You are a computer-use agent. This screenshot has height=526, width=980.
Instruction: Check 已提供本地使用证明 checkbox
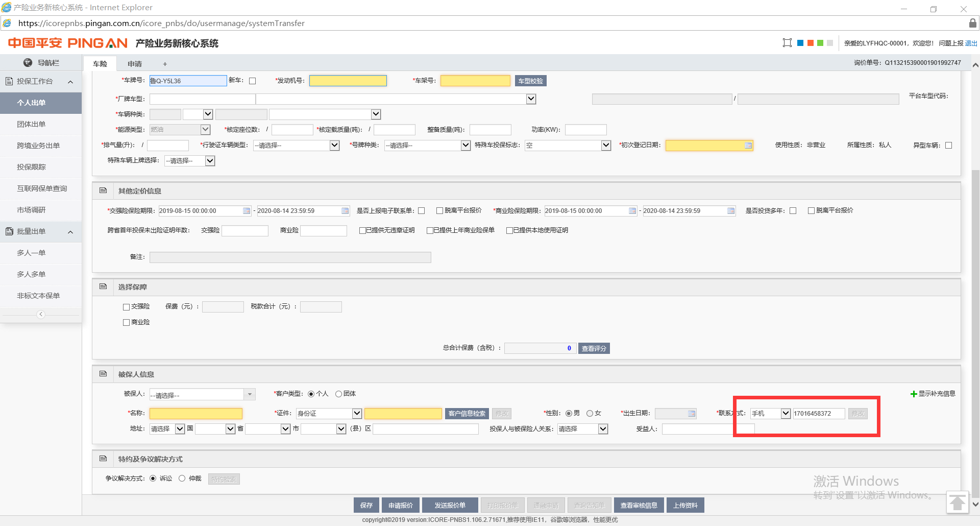click(x=509, y=230)
